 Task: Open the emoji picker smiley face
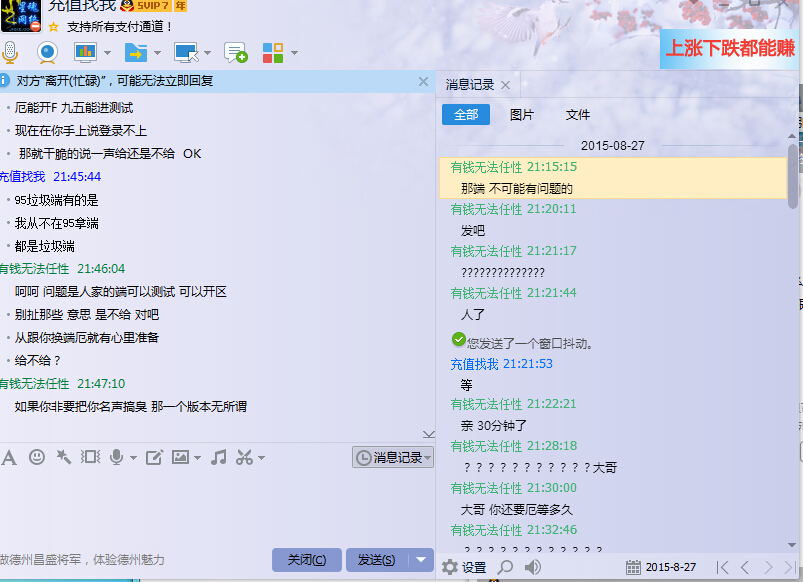click(37, 457)
